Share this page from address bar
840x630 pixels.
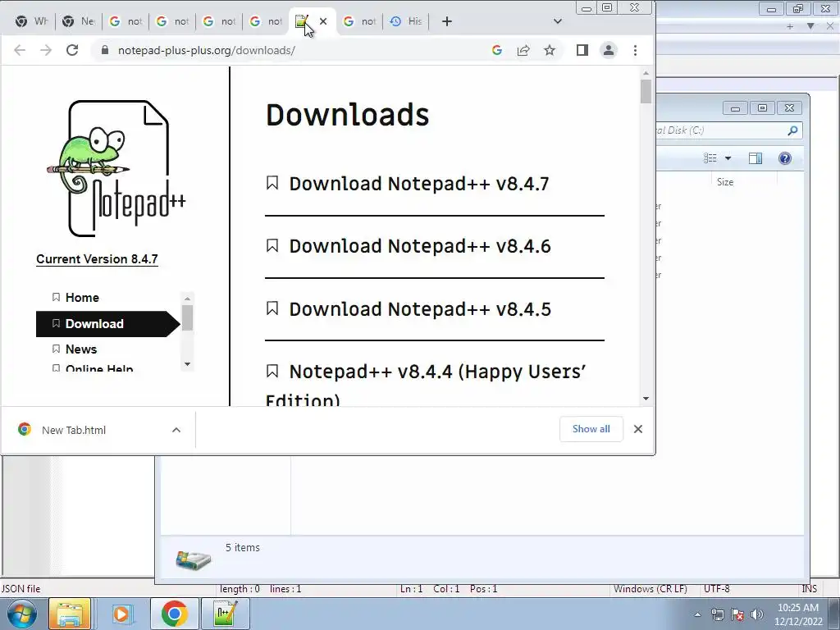click(523, 50)
